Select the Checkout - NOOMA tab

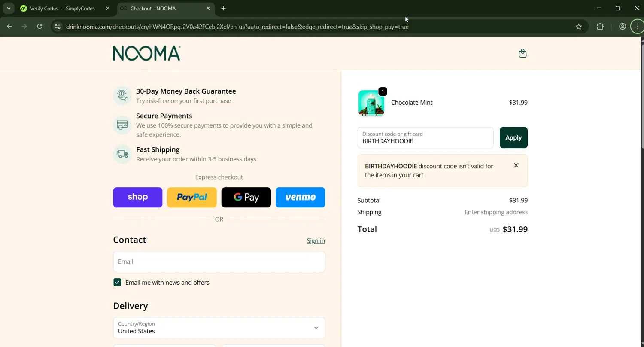(166, 9)
